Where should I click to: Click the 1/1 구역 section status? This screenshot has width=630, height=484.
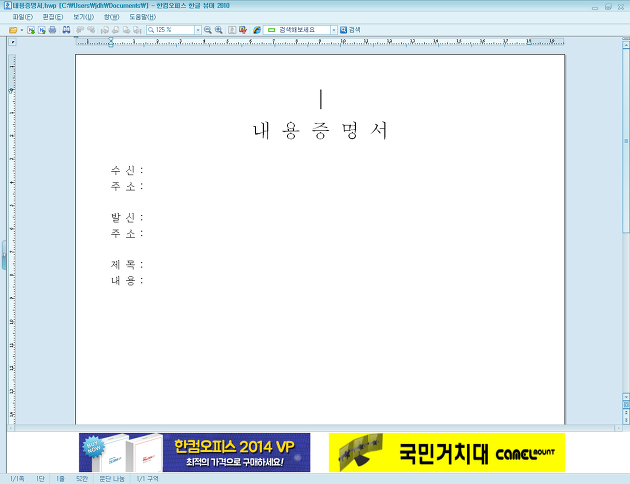[147, 479]
